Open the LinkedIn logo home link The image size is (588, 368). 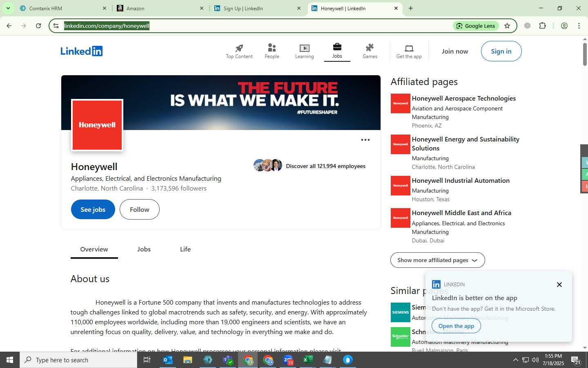tap(81, 51)
